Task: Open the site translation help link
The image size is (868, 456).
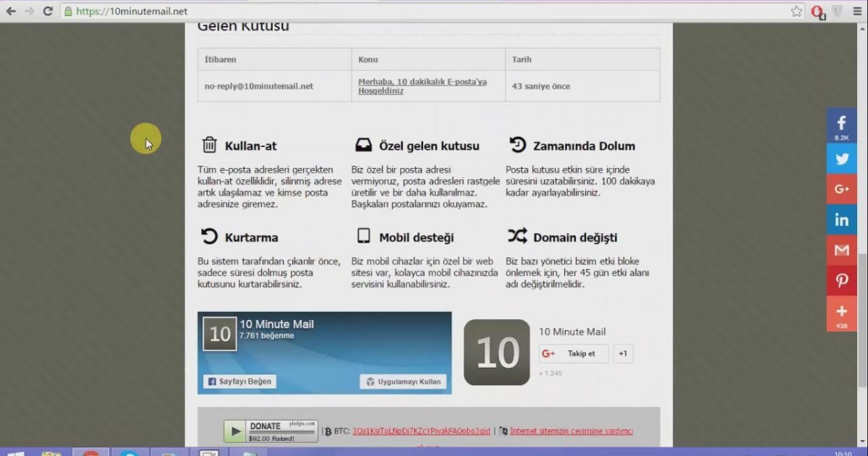Action: [x=571, y=431]
